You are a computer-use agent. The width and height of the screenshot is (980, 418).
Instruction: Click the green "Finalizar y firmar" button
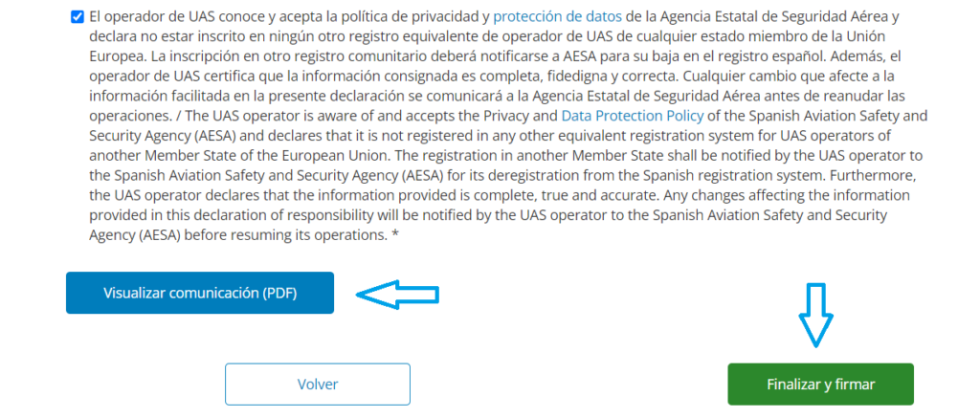coord(820,385)
